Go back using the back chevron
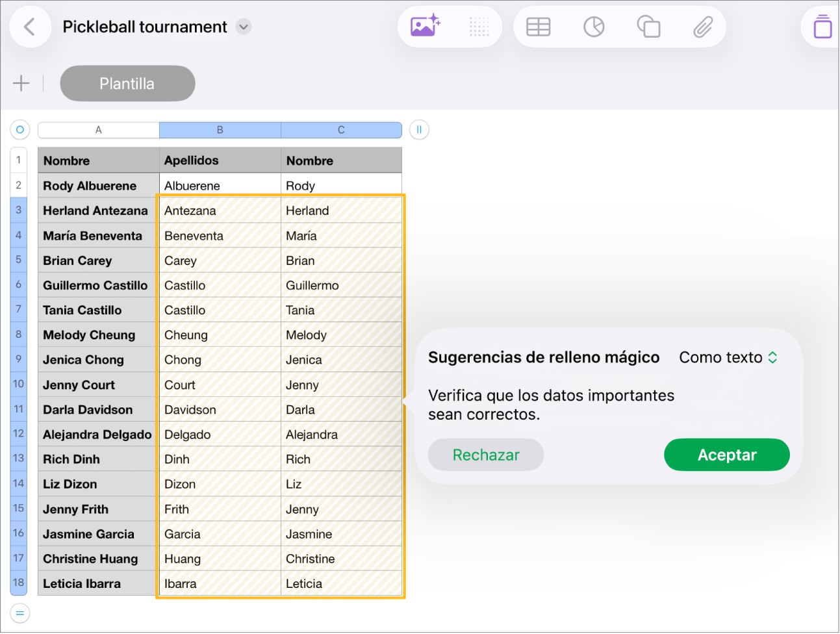This screenshot has height=634, width=840. point(29,27)
